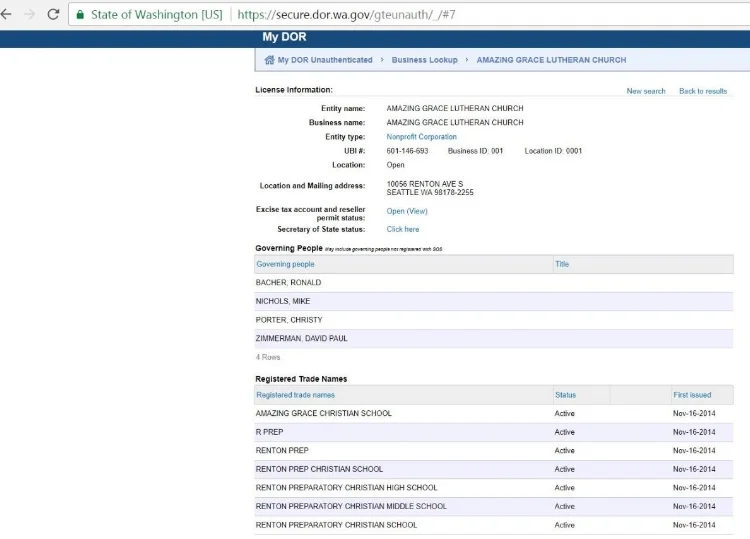Reload the page with refresh icon
Viewport: 750px width, 539px height.
pos(53,14)
